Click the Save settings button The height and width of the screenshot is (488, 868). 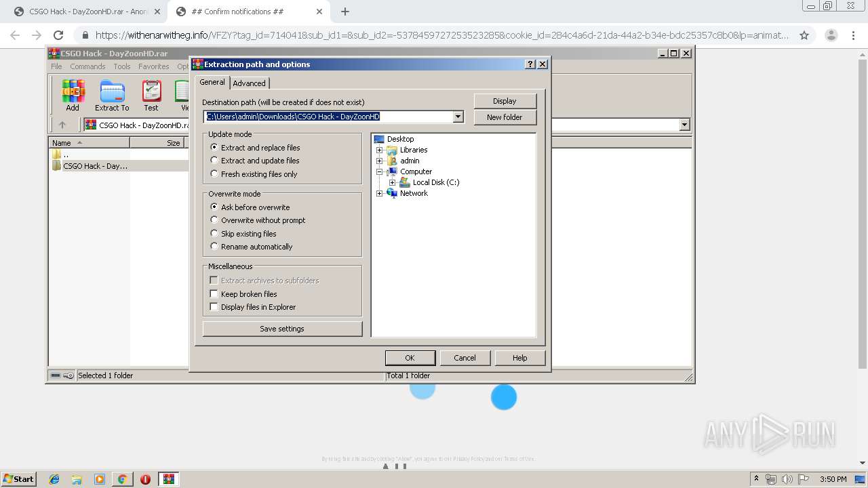click(x=282, y=329)
